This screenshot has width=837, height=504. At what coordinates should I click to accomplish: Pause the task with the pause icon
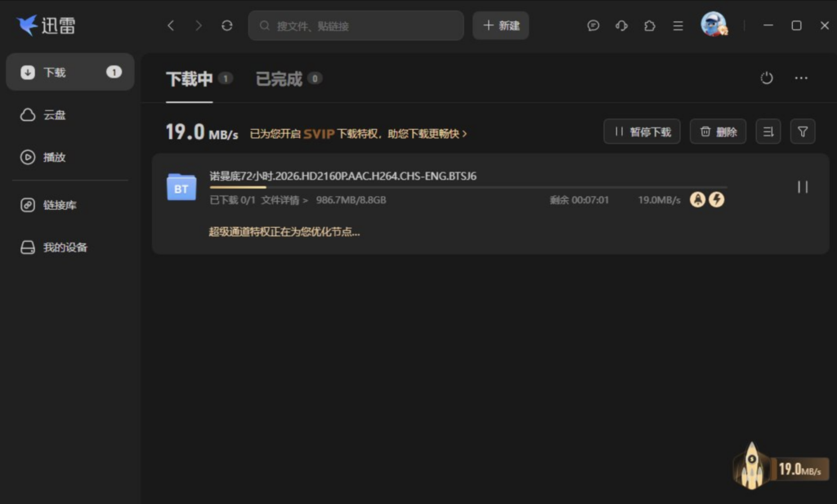pyautogui.click(x=803, y=187)
